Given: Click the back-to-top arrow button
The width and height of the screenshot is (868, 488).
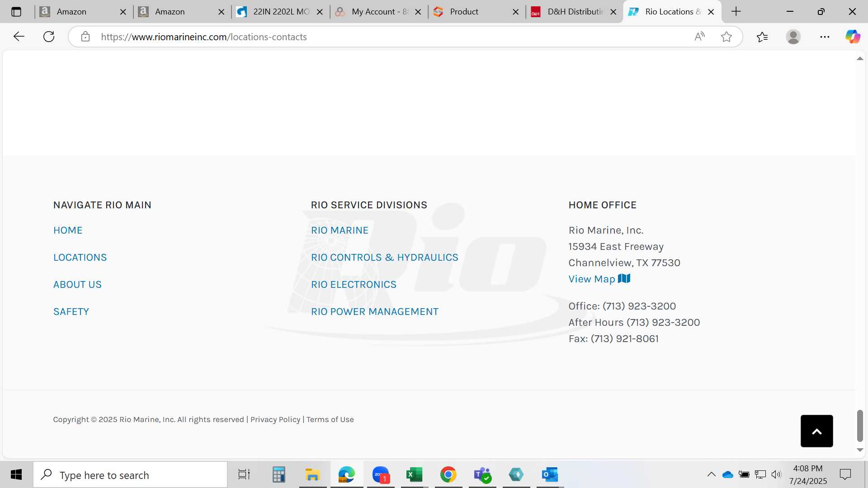Looking at the screenshot, I should [816, 431].
